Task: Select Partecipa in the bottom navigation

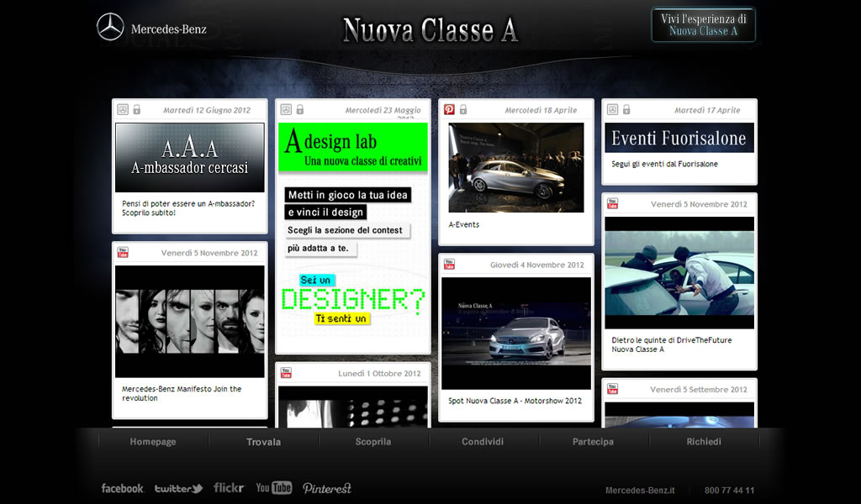Action: click(x=593, y=442)
